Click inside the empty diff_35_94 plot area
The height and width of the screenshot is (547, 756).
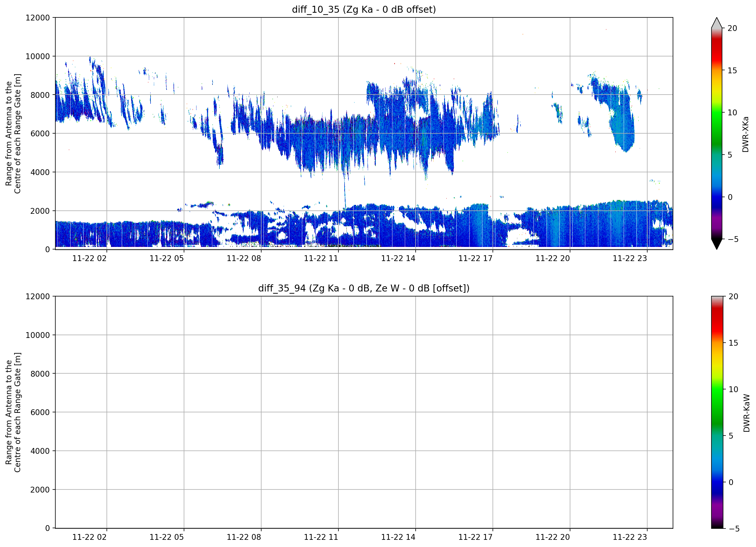click(x=364, y=412)
